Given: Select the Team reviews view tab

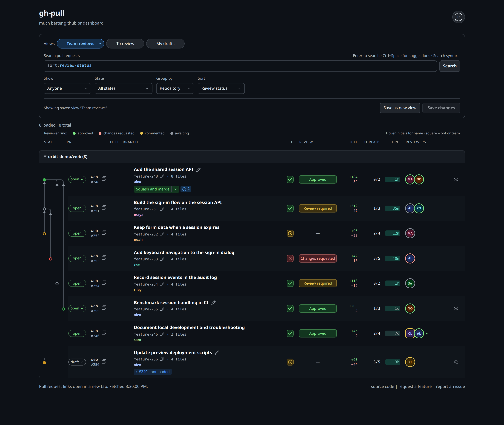Looking at the screenshot, I should point(80,44).
